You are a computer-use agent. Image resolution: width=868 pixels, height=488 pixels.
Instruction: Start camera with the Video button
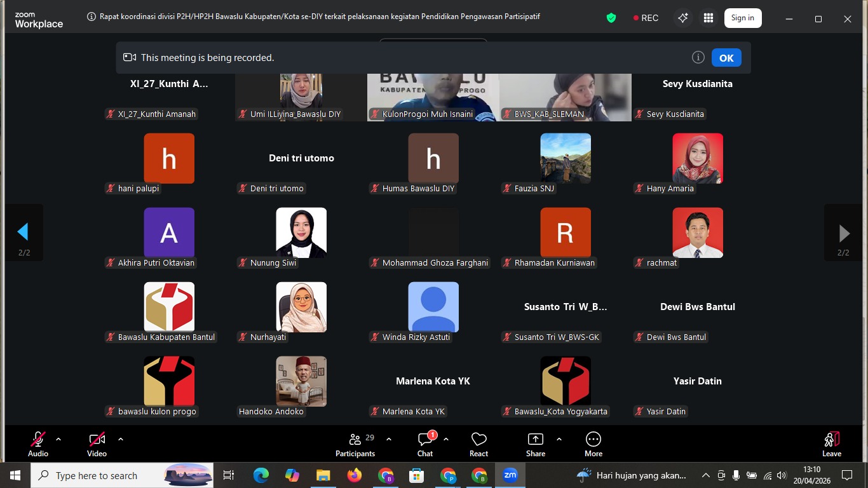click(x=97, y=444)
